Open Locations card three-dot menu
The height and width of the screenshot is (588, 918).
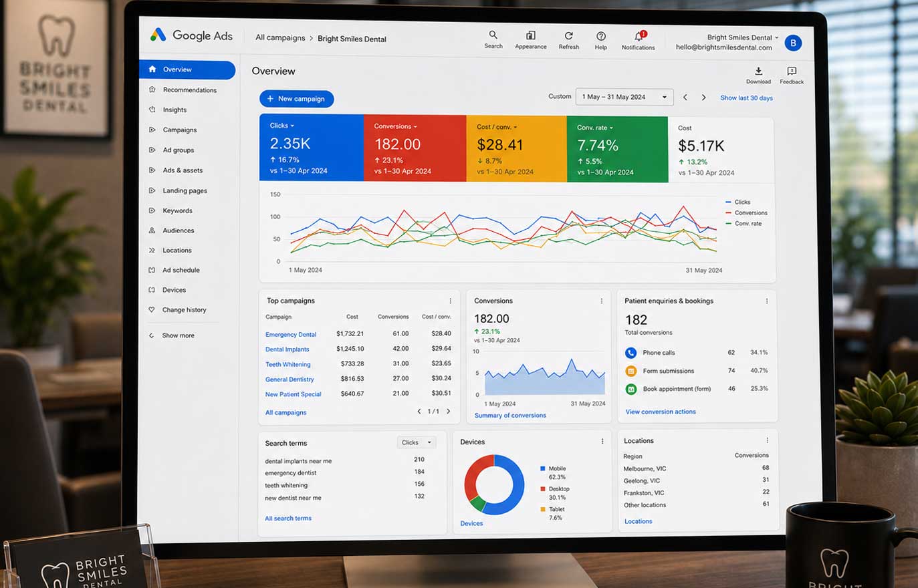coord(768,440)
